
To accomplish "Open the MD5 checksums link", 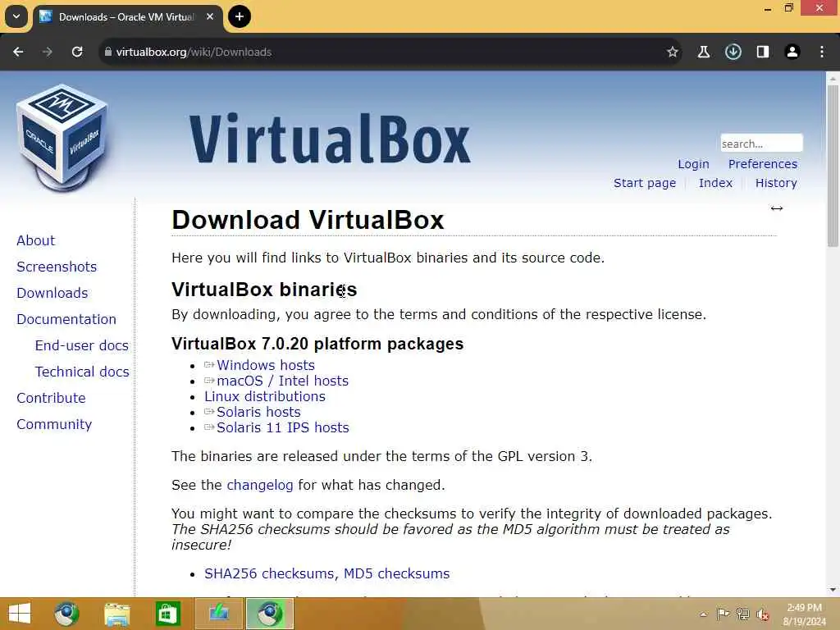I will (x=396, y=573).
